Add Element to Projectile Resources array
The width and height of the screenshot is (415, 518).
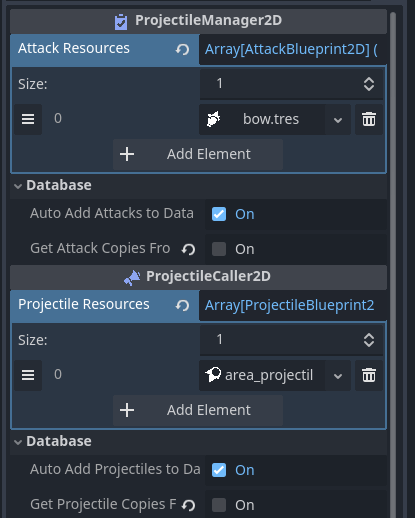click(x=198, y=410)
